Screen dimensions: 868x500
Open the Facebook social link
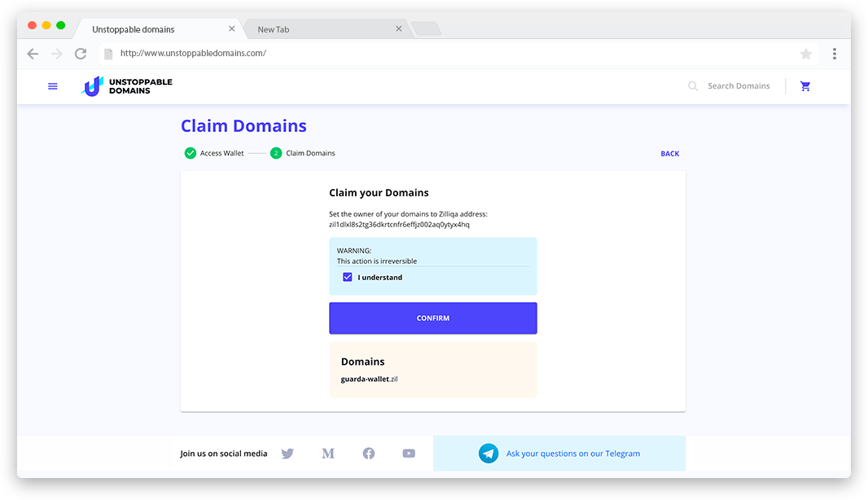pyautogui.click(x=369, y=454)
